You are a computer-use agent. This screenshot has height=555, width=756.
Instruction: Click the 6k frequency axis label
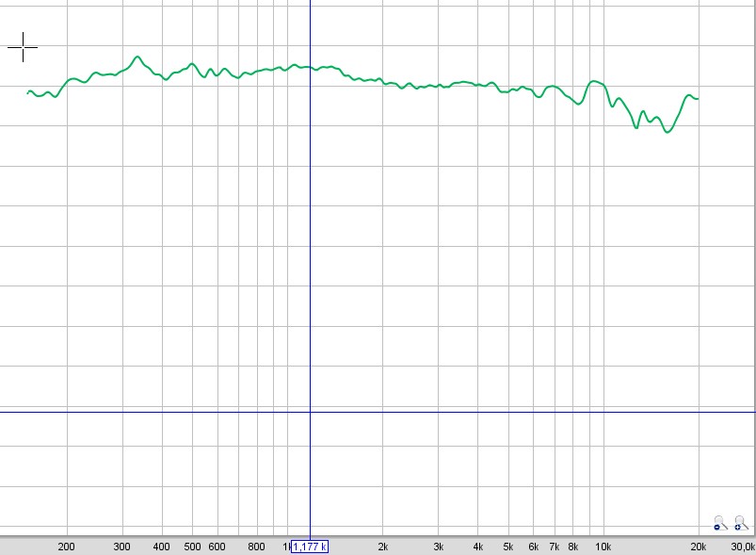click(533, 547)
